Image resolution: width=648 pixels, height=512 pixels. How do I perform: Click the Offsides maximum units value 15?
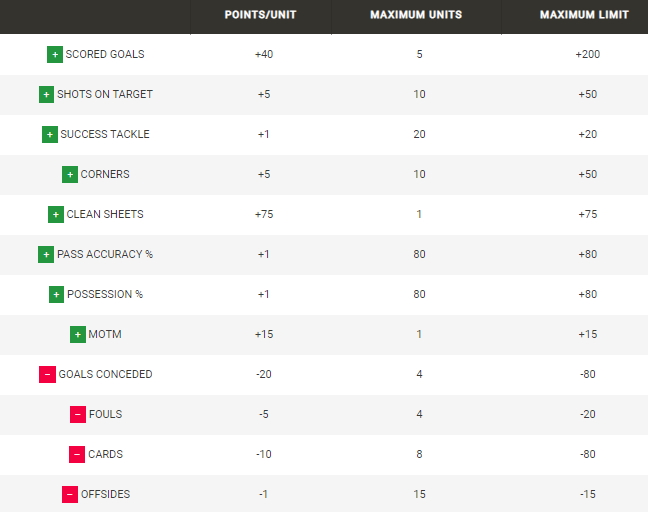419,494
